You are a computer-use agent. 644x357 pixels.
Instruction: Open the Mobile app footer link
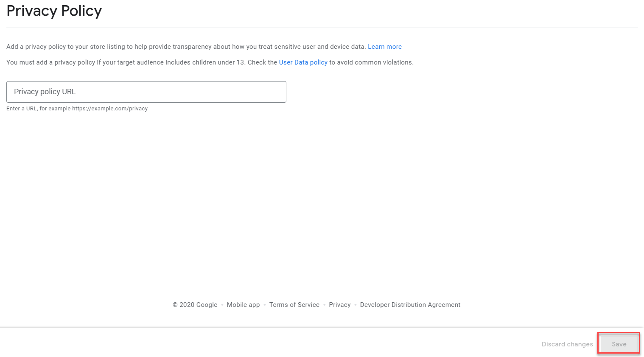click(243, 305)
